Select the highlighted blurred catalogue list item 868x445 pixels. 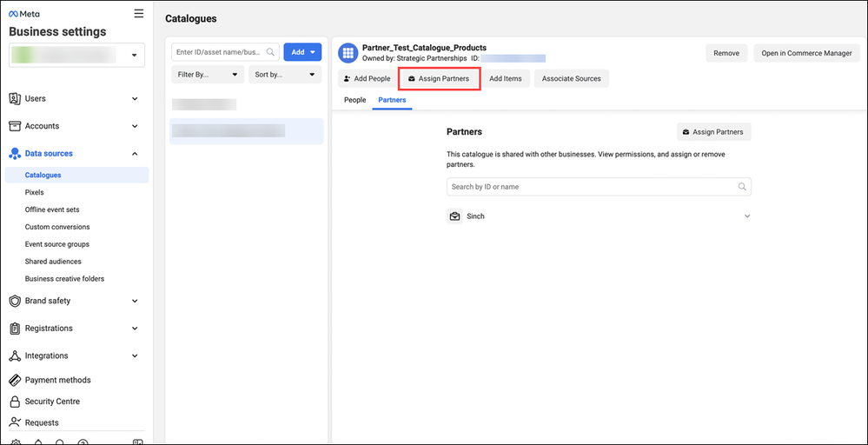(x=247, y=131)
